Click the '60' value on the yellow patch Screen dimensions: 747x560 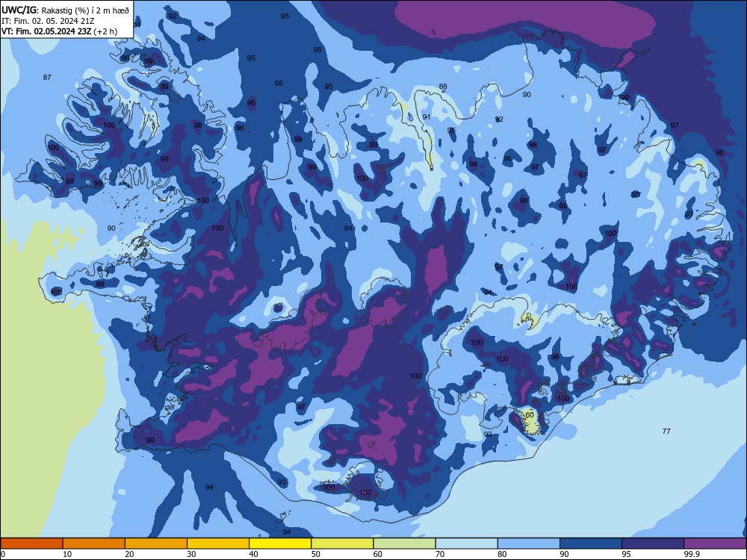point(530,414)
